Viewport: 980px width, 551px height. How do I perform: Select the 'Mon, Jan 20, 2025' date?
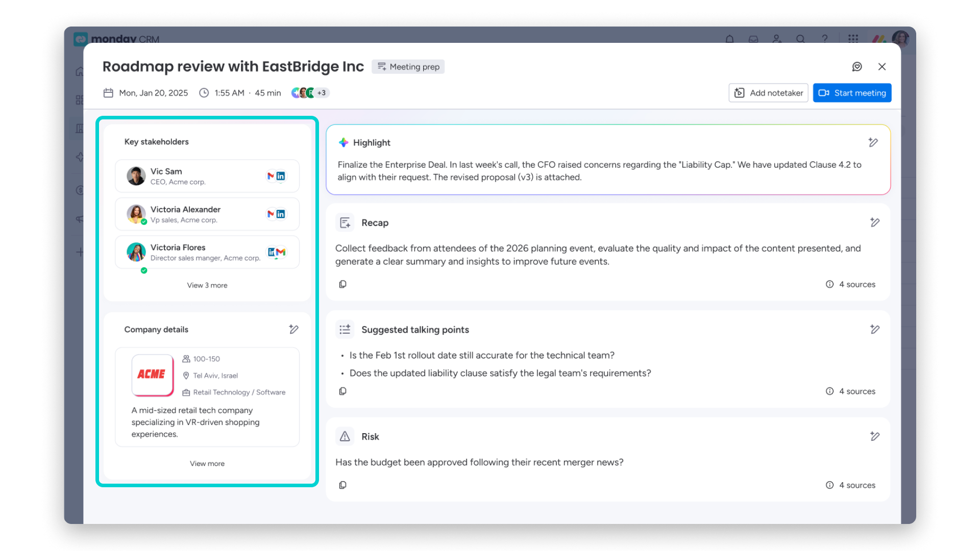[x=154, y=93]
